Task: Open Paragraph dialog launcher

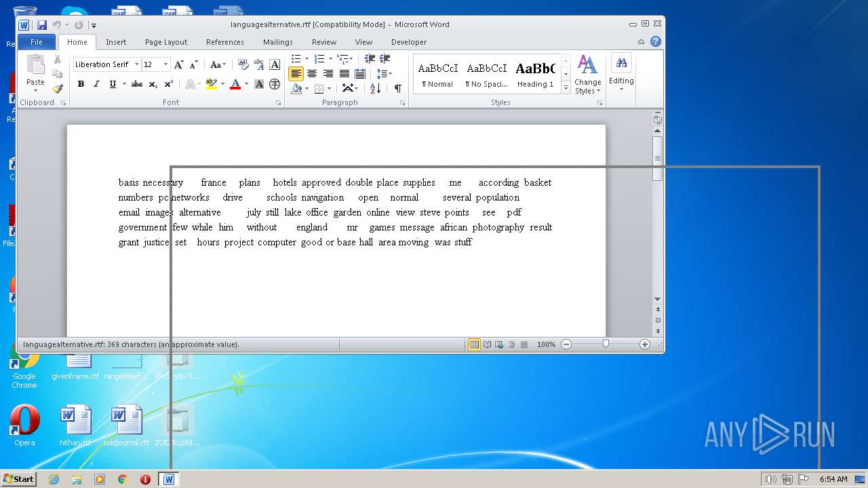Action: tap(402, 103)
